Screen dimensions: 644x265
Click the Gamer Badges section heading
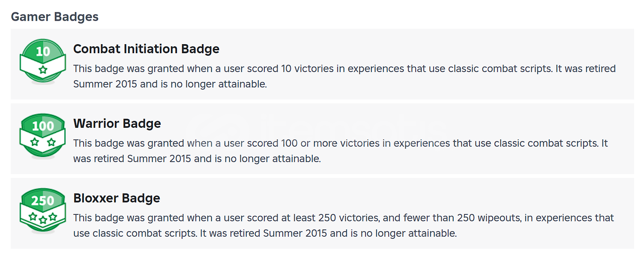[x=54, y=17]
